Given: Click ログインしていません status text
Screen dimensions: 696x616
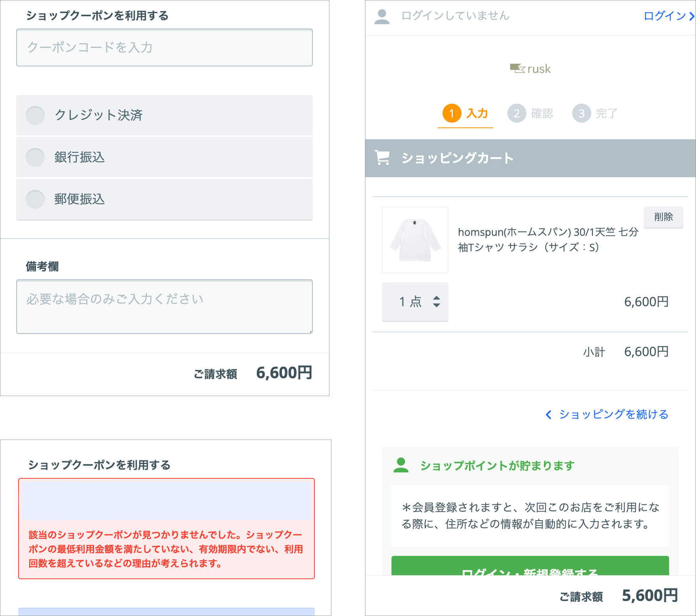Looking at the screenshot, I should [x=455, y=16].
